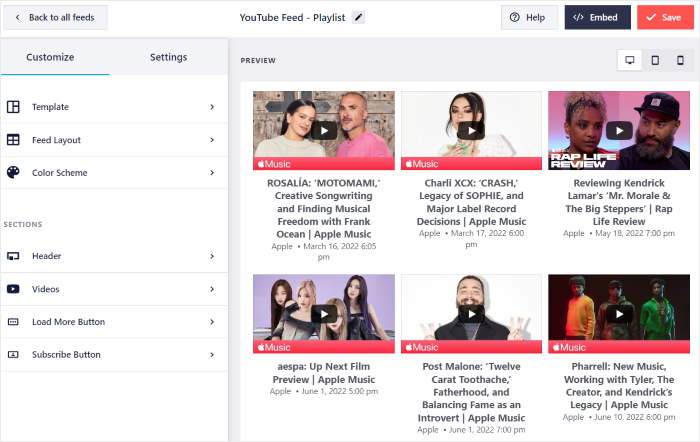Expand the Videos section chevron
The image size is (700, 442).
click(212, 289)
